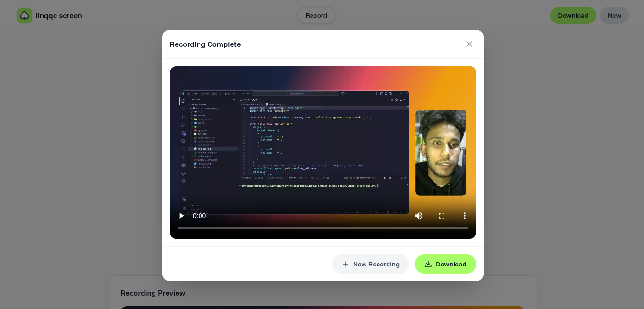Click the 'linqqe screen' brand text
The width and height of the screenshot is (644, 309).
(x=59, y=15)
